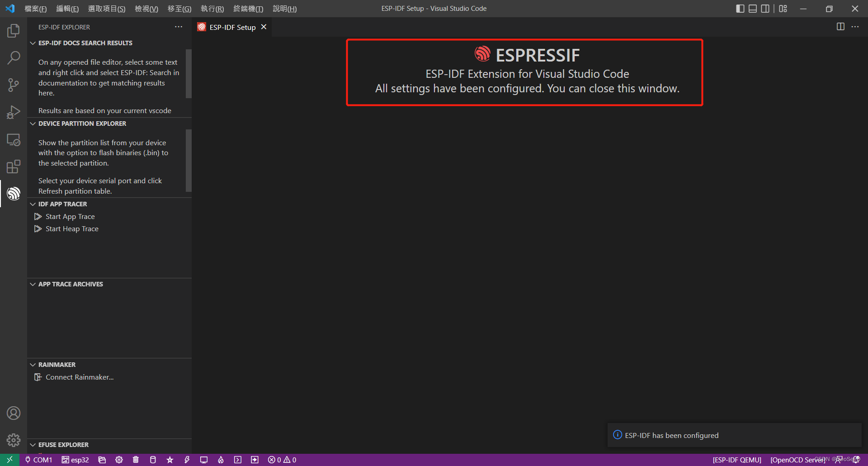
Task: Open the Explorer view in activity bar
Action: [x=14, y=31]
